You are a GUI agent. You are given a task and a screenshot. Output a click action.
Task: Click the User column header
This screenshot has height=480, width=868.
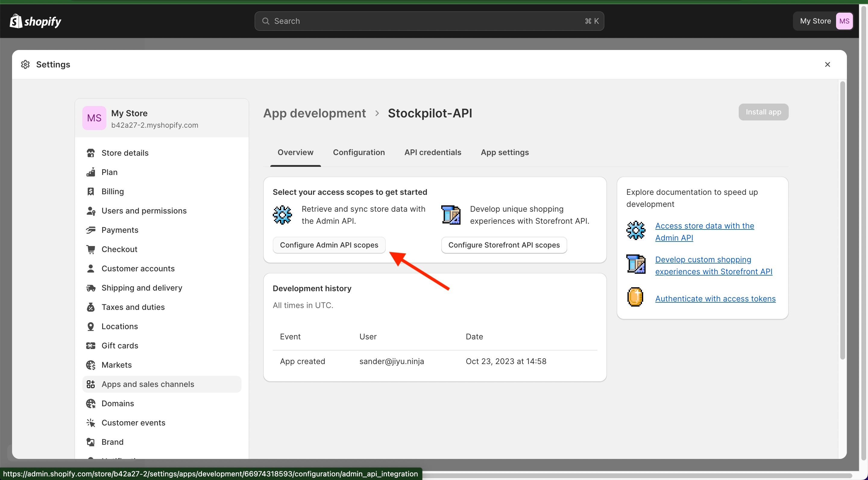[368, 337]
